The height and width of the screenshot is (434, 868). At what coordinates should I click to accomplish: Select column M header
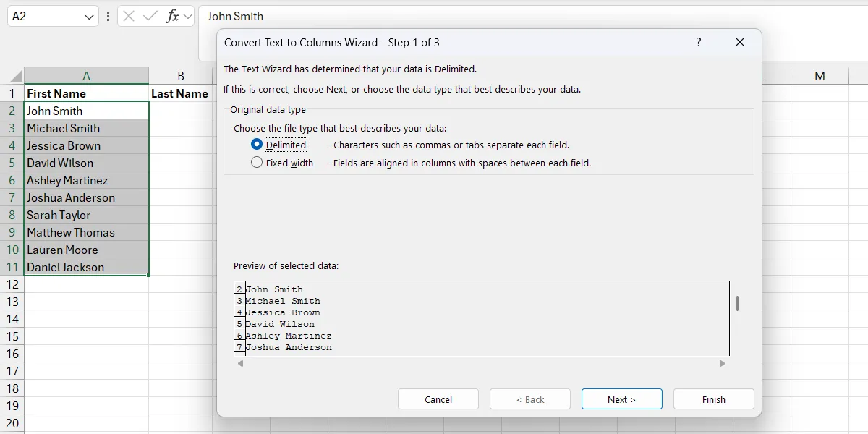point(820,76)
